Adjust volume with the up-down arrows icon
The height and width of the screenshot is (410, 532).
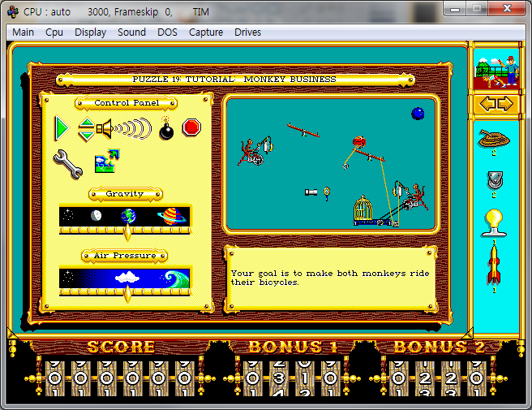click(87, 129)
